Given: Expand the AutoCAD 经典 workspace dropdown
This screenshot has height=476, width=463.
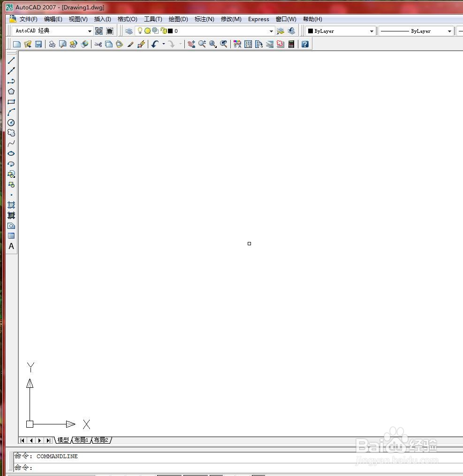Looking at the screenshot, I should click(90, 31).
